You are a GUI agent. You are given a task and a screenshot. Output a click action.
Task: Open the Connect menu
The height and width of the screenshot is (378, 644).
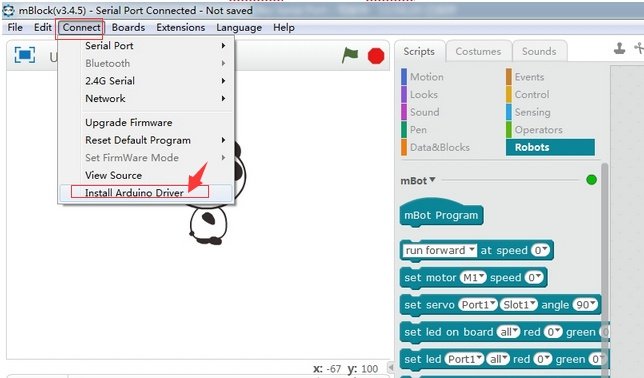coord(81,28)
